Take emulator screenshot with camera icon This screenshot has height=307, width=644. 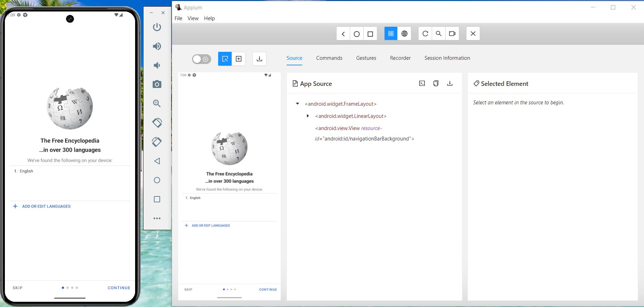click(157, 84)
